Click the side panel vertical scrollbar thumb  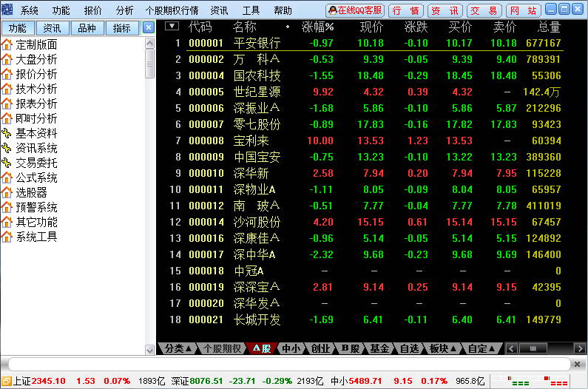point(149,64)
